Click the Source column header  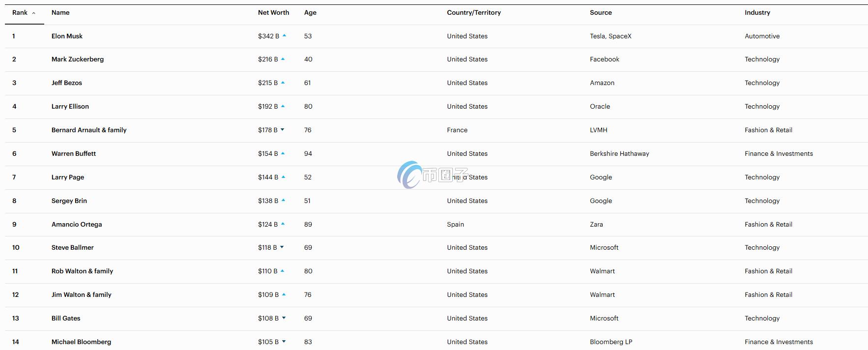601,13
